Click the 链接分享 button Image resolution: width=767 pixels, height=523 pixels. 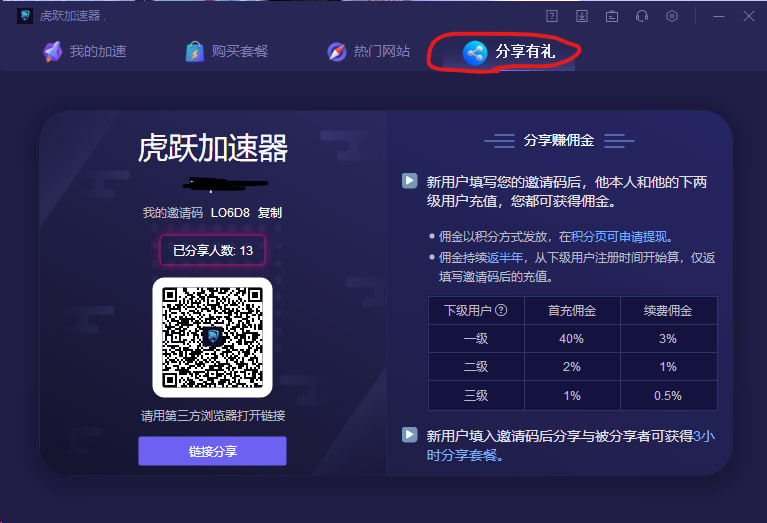[212, 451]
